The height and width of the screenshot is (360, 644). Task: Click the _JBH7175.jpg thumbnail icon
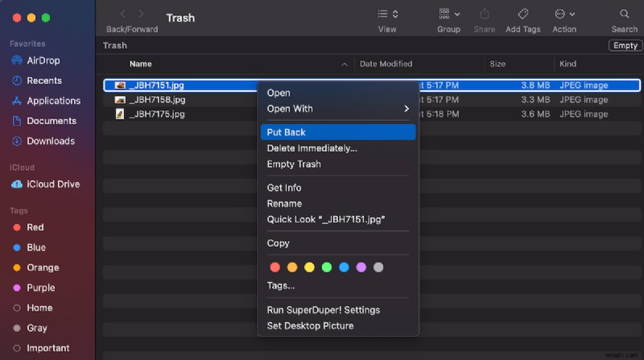tap(120, 114)
